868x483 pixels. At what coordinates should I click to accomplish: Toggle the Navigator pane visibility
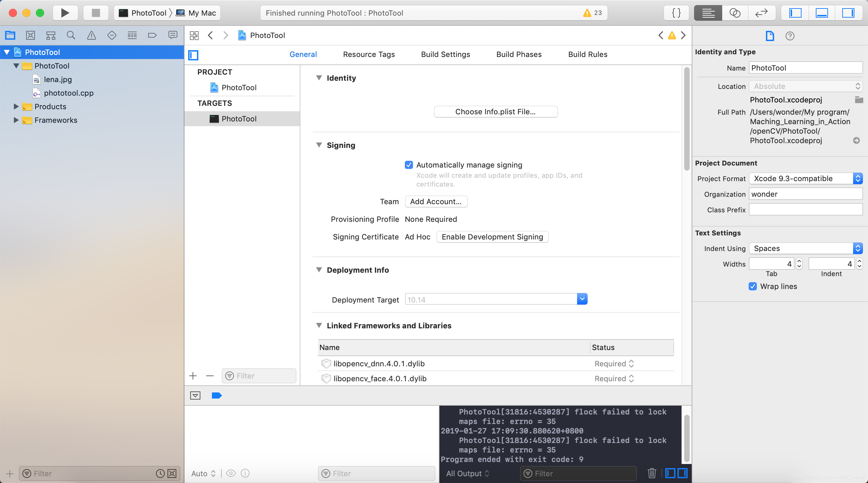(x=795, y=13)
